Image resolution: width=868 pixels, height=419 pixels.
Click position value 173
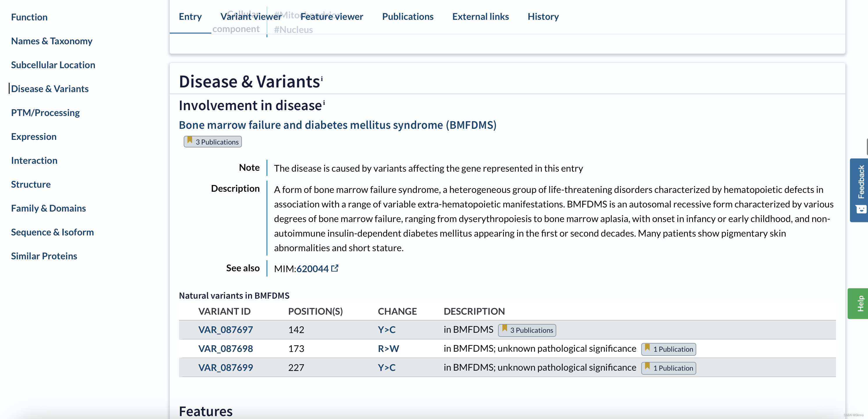click(x=296, y=348)
